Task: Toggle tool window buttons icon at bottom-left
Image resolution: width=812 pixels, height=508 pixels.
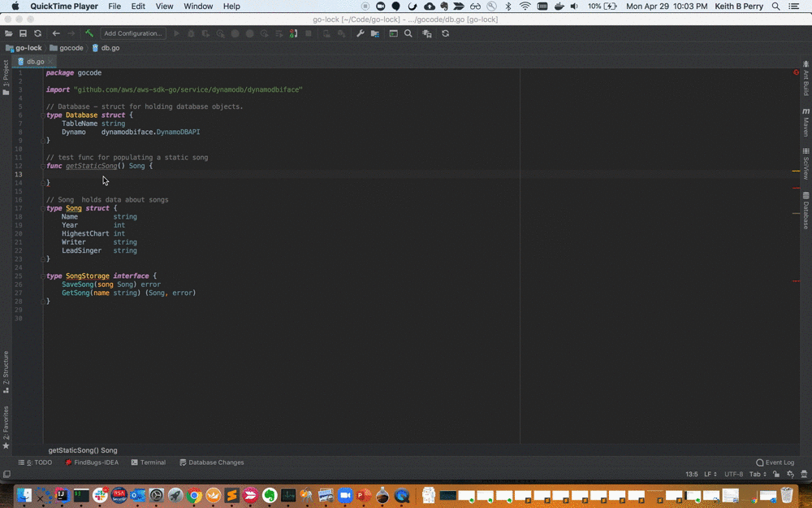Action: pos(6,474)
